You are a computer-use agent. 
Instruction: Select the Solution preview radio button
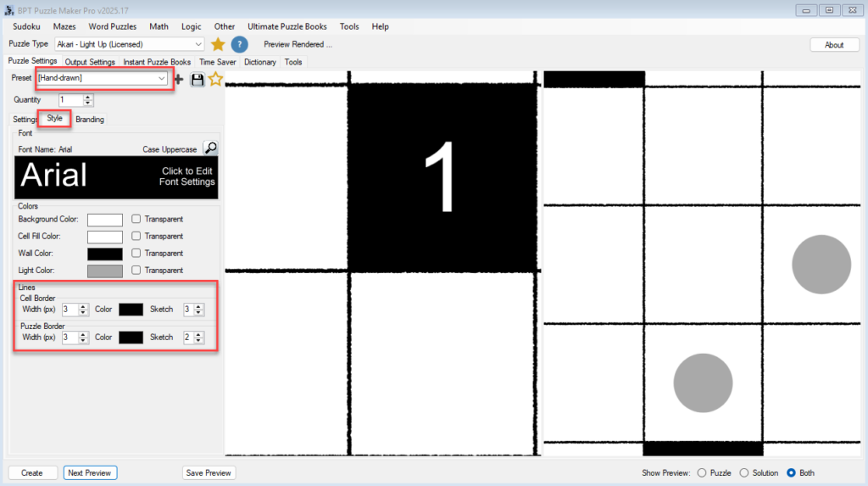(744, 472)
